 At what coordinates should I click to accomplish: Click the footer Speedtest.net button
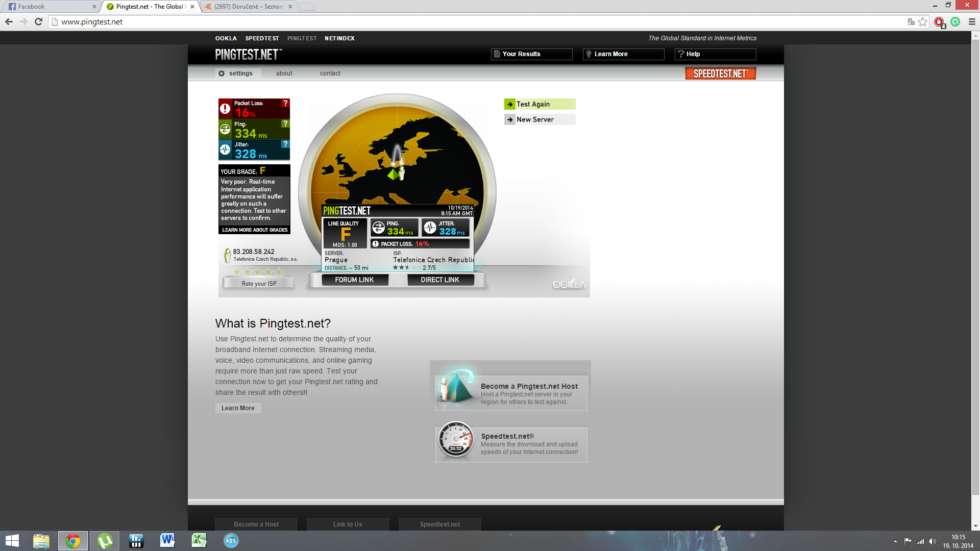(440, 524)
